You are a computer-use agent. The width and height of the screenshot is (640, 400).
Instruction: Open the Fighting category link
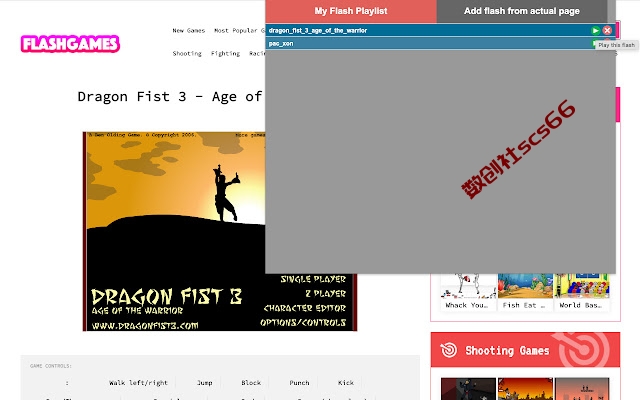225,53
